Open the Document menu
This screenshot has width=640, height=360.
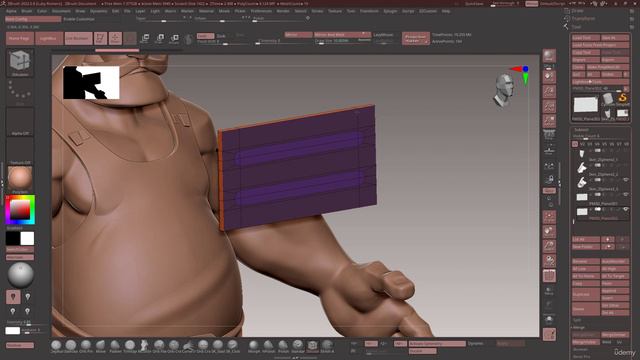pos(61,11)
